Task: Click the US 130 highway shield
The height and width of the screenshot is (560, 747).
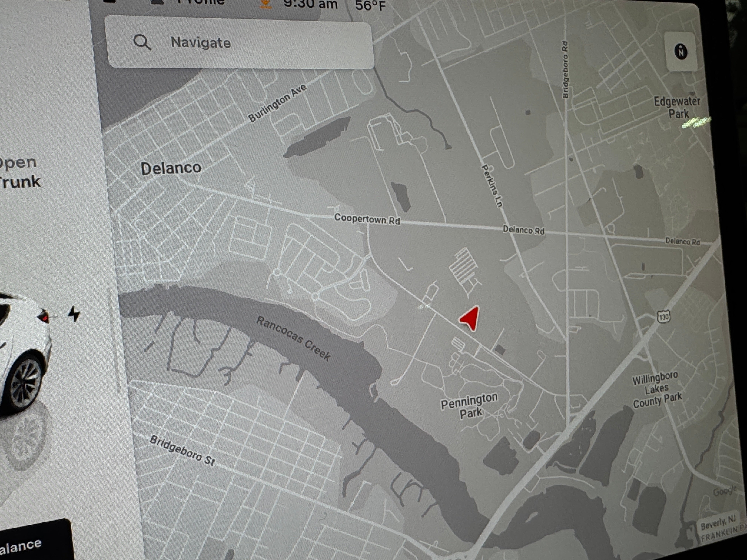Action: click(x=664, y=317)
